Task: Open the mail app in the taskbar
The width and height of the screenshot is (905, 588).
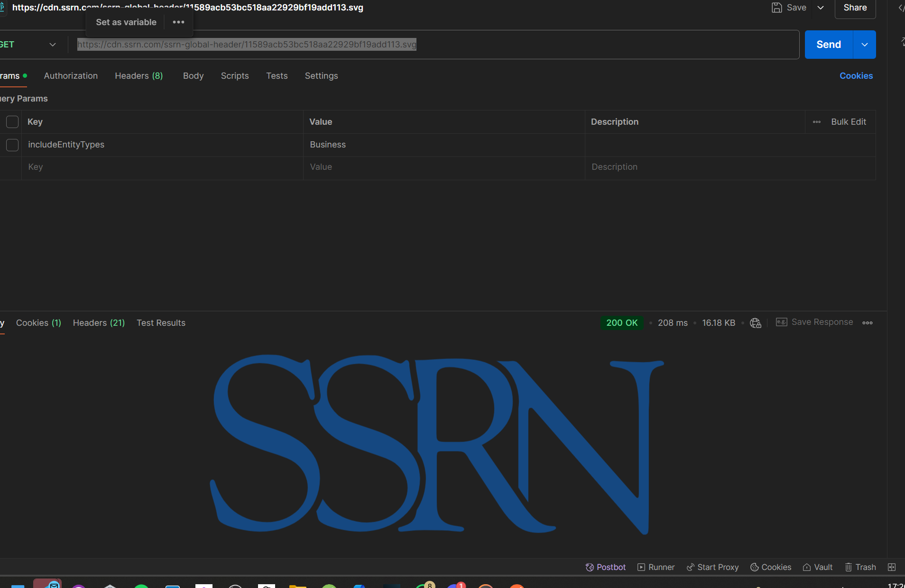Action: point(47,584)
